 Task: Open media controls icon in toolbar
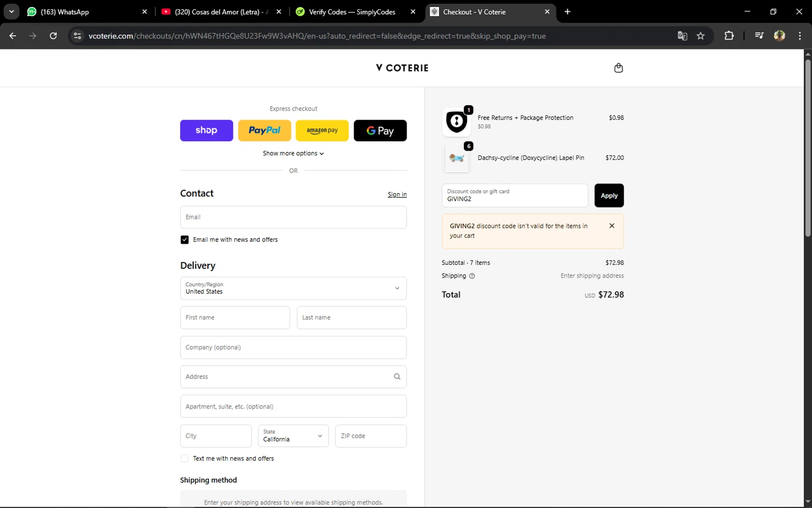pos(759,36)
